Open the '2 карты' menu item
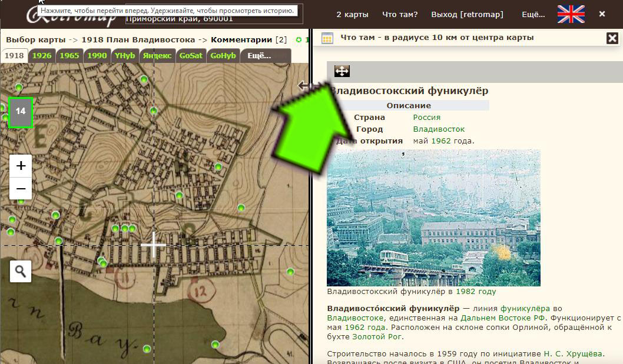This screenshot has width=623, height=364. (x=352, y=14)
